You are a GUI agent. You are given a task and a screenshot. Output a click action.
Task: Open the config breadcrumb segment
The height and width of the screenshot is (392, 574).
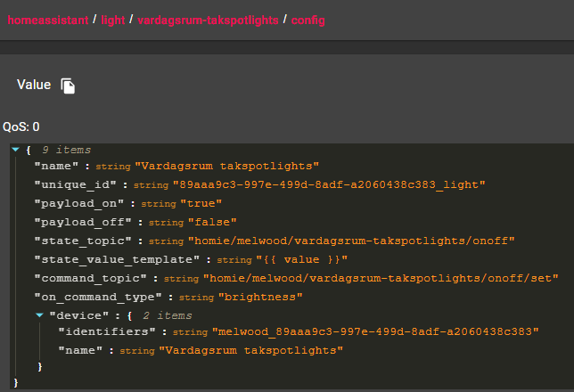307,20
